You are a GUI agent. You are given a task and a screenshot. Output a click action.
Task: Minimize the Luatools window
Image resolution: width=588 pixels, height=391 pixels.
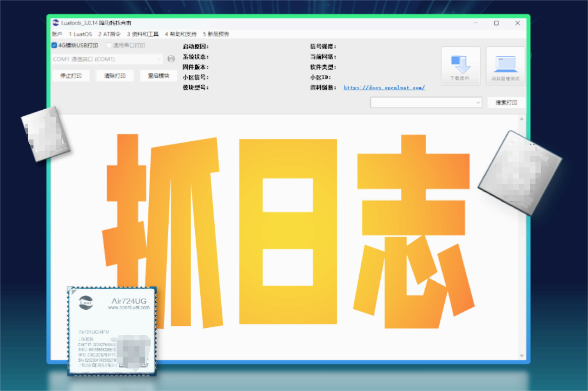[x=476, y=23]
